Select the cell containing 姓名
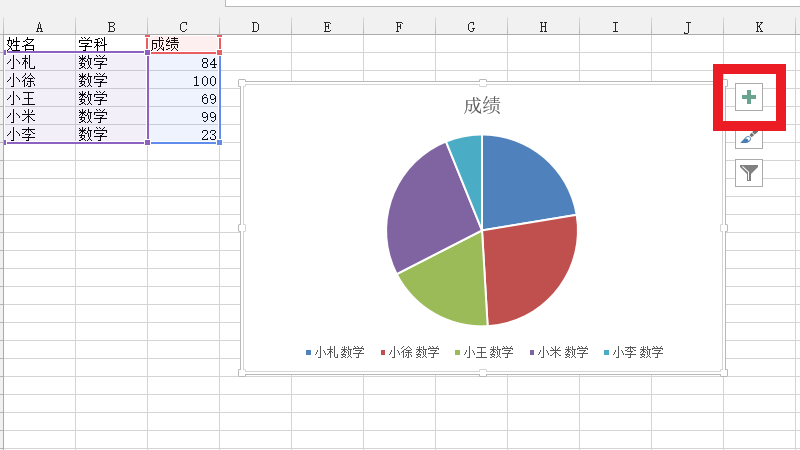This screenshot has width=800, height=450. pyautogui.click(x=39, y=44)
